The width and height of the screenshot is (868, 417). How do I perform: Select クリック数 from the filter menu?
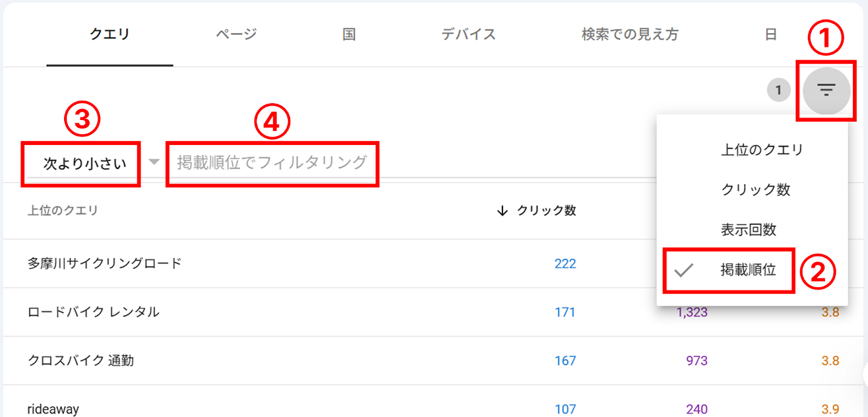coord(755,190)
